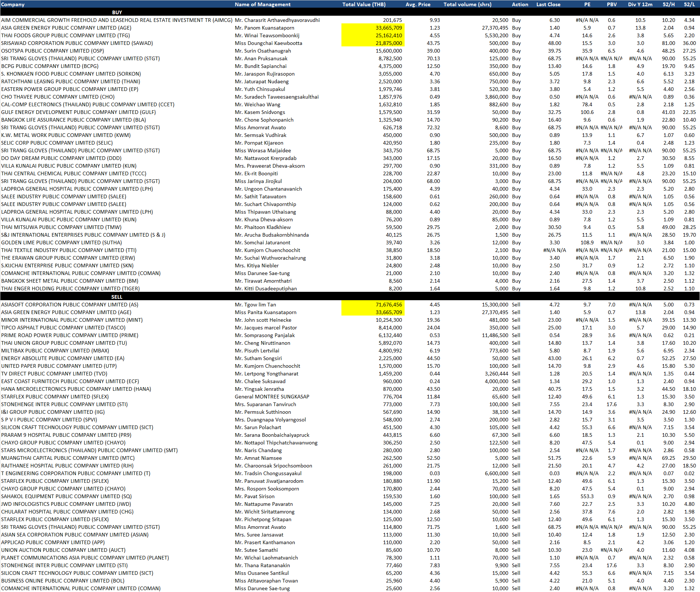Select the MINOR INTERNATIONAL (MINT) company cell
The width and height of the screenshot is (700, 592).
(72, 320)
